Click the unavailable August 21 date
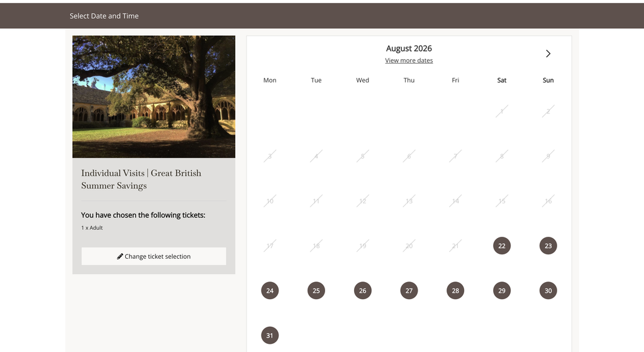This screenshot has width=644, height=352. pyautogui.click(x=455, y=246)
